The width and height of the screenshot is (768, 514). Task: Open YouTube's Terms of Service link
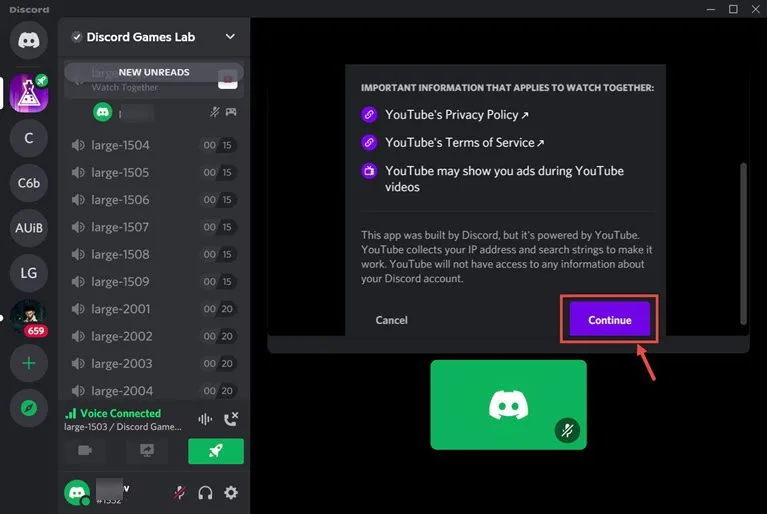[464, 143]
